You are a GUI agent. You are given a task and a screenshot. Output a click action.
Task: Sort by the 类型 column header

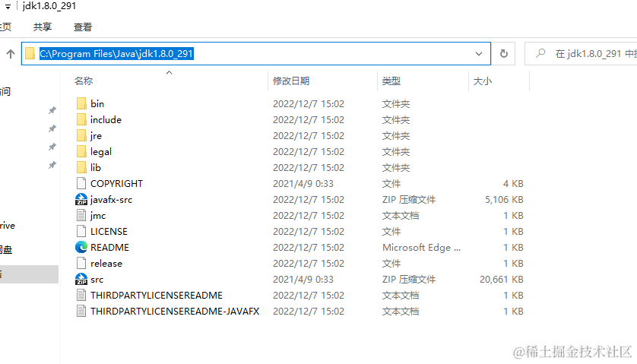(x=391, y=81)
